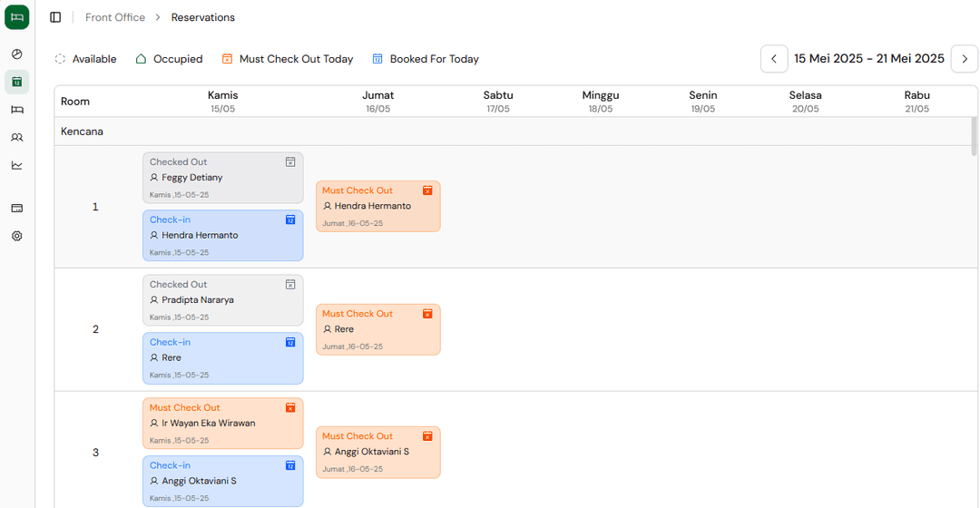
Task: Click the Senin 19/05 column header
Action: coord(703,102)
